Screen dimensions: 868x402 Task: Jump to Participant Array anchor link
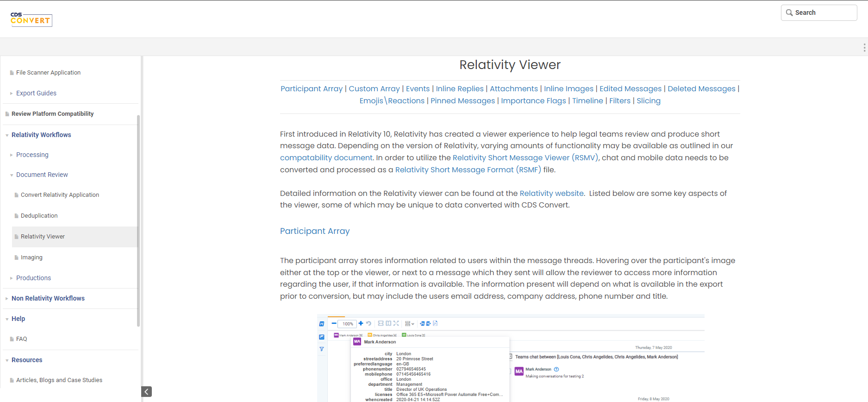(312, 88)
